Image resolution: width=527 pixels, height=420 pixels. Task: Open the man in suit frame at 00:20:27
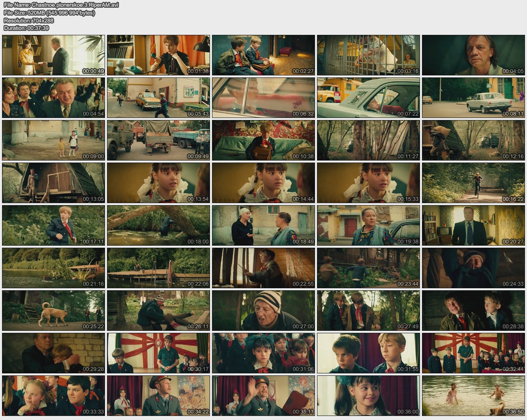[x=473, y=225]
